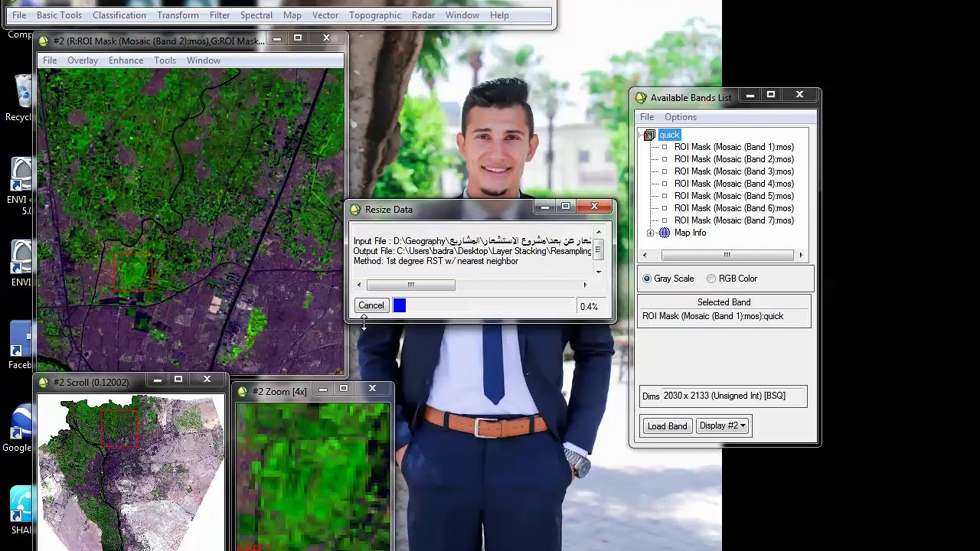Minimize the #2 Zoom window
The width and height of the screenshot is (980, 551).
[x=323, y=389]
